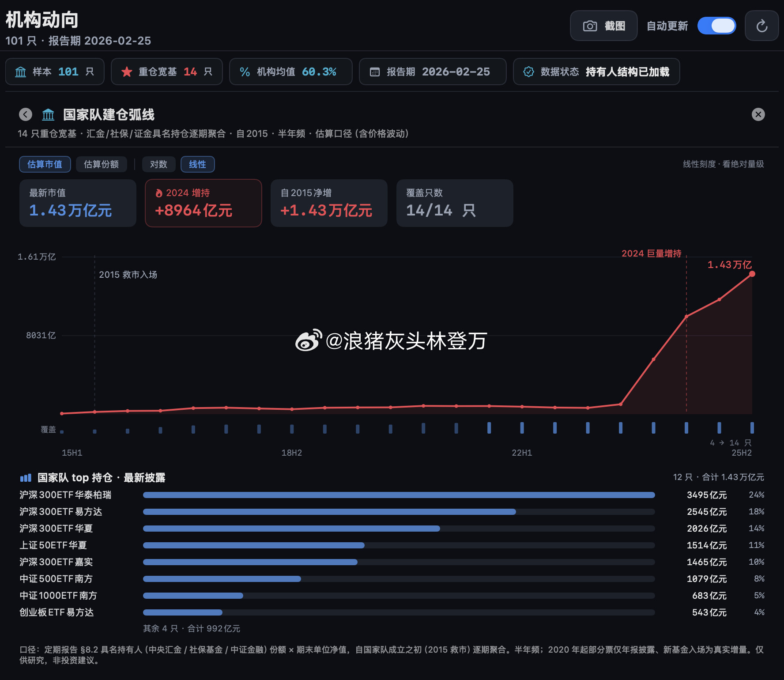Click the 15H1 axis label
Image resolution: width=784 pixels, height=680 pixels.
(72, 453)
